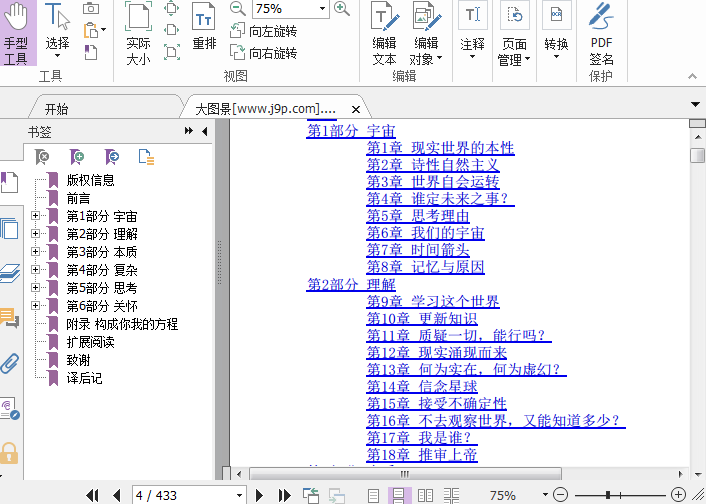Screen dimensions: 706x504
Task: Enable single page view mode
Action: click(x=373, y=496)
